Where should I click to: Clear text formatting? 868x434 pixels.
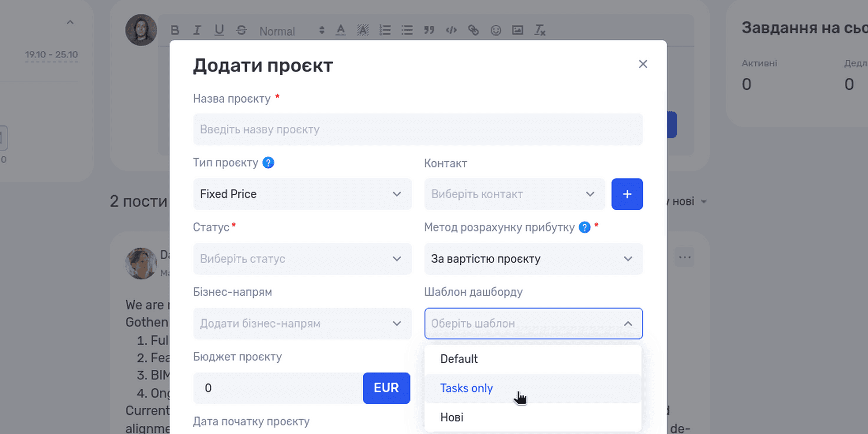540,30
